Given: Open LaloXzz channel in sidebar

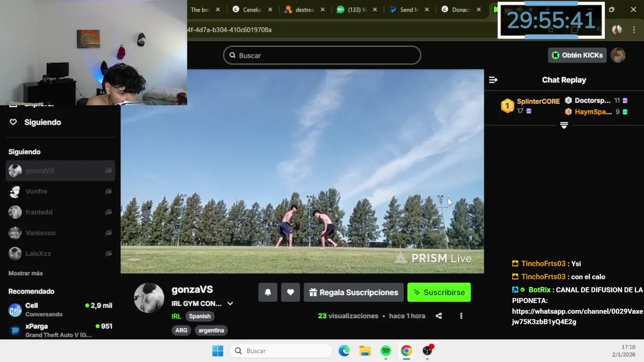Looking at the screenshot, I should 60,253.
